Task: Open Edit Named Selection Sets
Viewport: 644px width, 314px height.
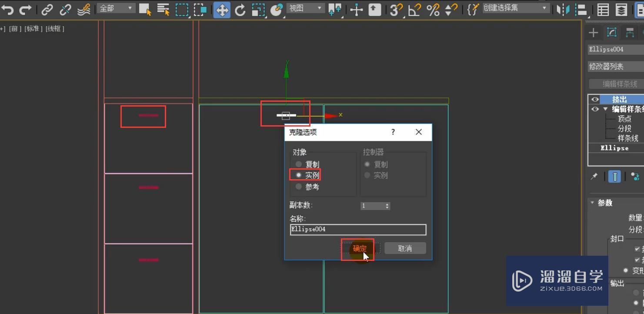Action: pos(473,10)
